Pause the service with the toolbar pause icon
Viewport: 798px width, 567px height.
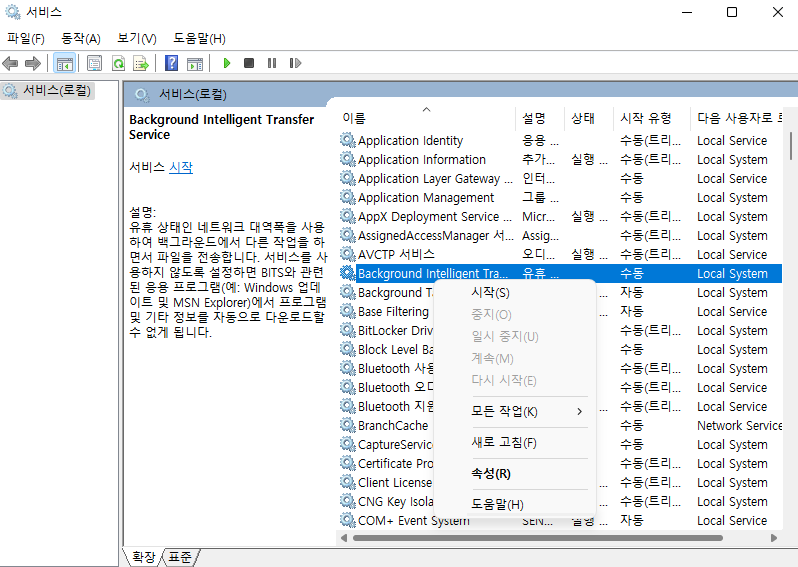[272, 63]
